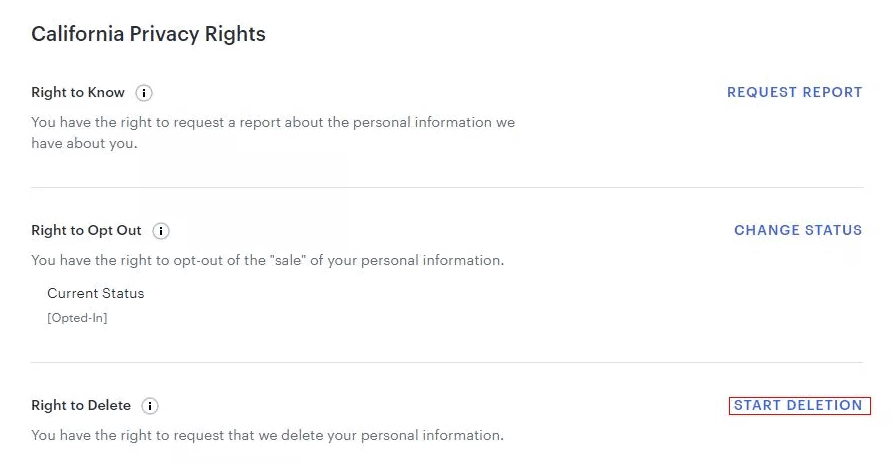Viewport: 893px width, 464px height.
Task: Click the California Privacy Rights heading
Action: pyautogui.click(x=148, y=34)
